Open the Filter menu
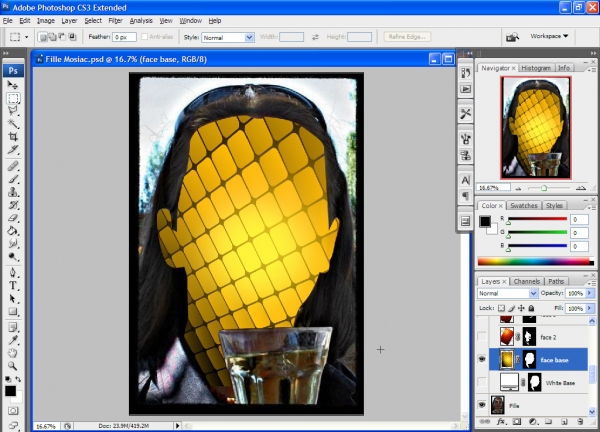This screenshot has height=432, width=600. pyautogui.click(x=115, y=21)
